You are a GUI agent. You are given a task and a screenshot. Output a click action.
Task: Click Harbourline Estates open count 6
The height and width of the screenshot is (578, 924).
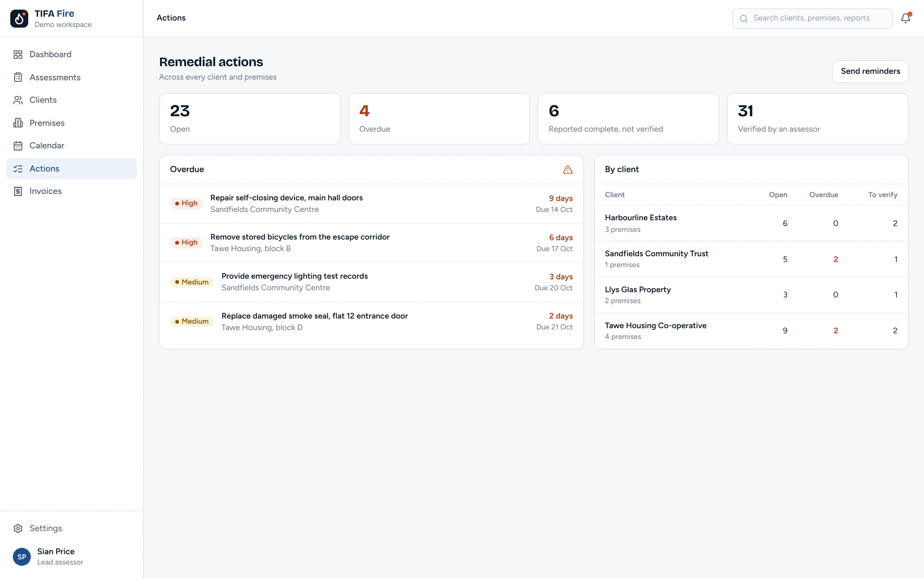[785, 223]
